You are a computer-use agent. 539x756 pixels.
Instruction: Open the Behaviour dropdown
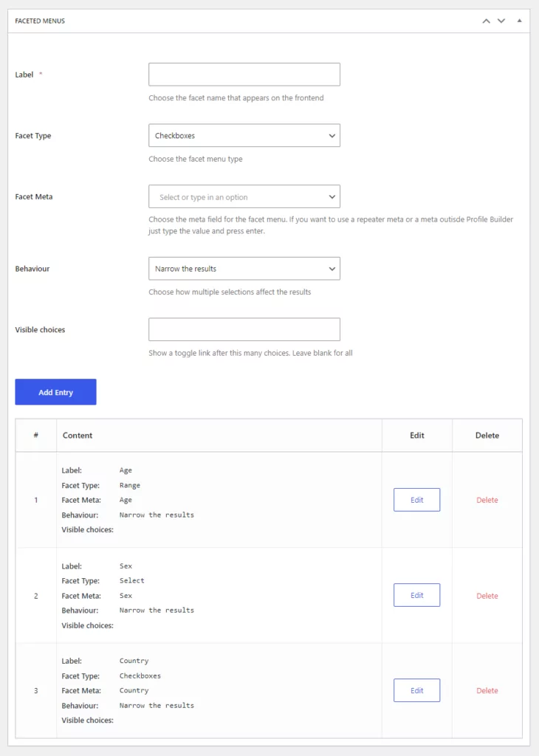pos(244,269)
